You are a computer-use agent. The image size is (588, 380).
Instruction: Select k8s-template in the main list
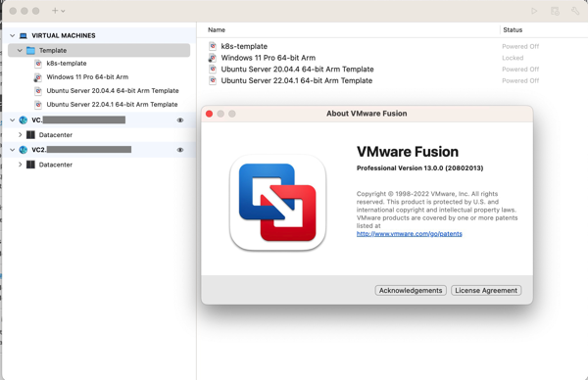coord(244,46)
